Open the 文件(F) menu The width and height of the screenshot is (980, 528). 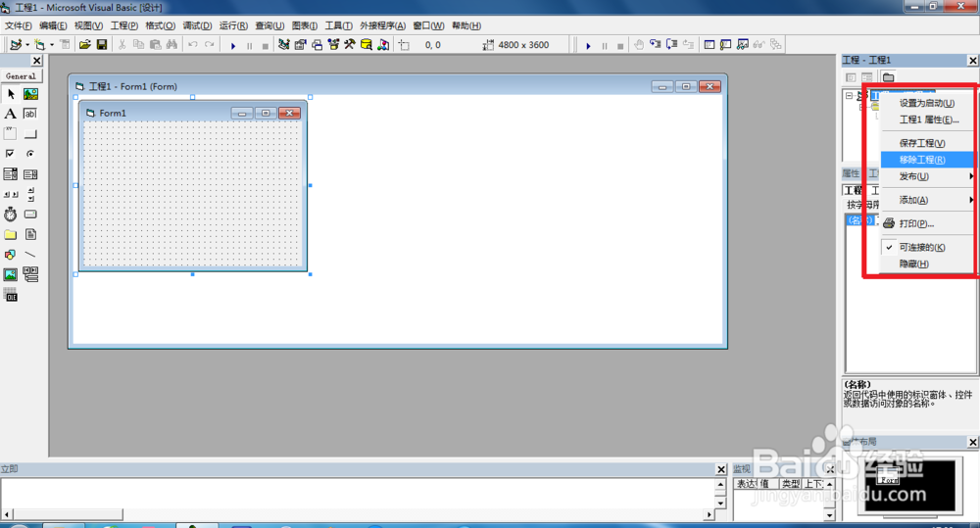(18, 25)
